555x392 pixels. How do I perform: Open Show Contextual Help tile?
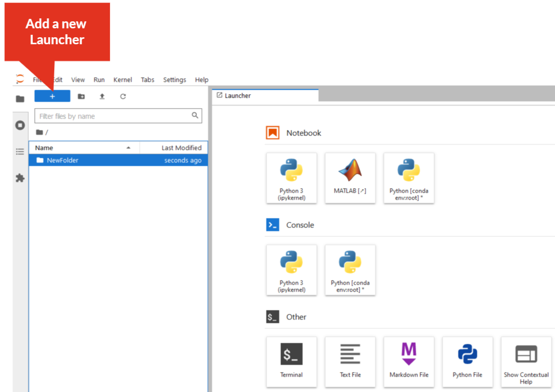[526, 362]
